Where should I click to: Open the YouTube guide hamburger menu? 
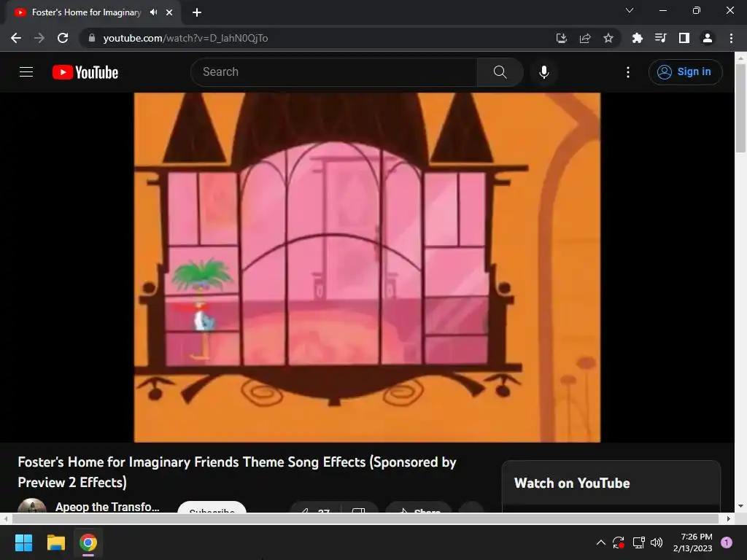click(26, 72)
